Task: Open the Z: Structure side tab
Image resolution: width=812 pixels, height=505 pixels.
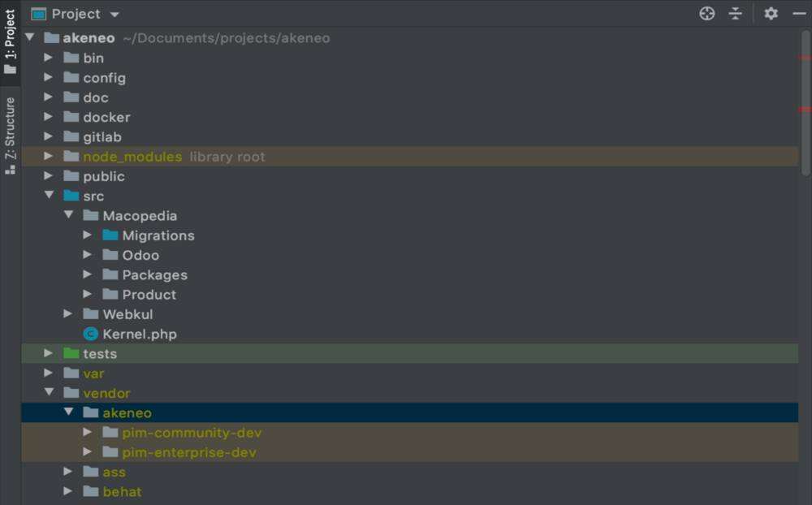Action: click(10, 134)
